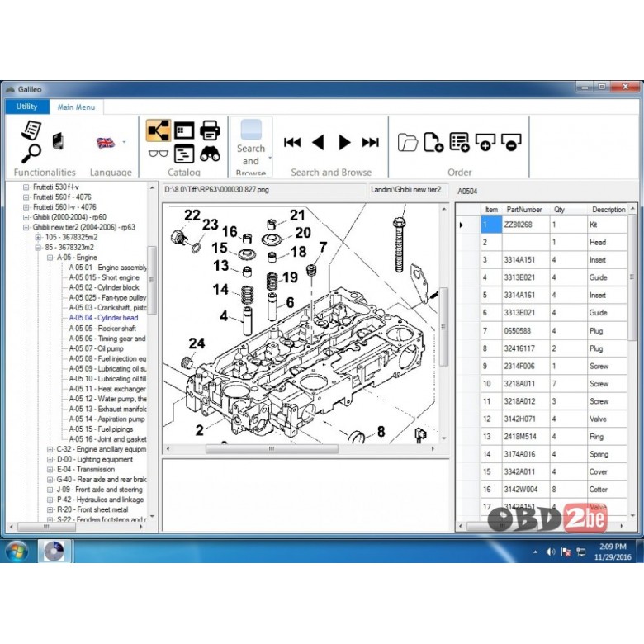This screenshot has width=644, height=644.
Task: Expand the C-32 Engine ancillary node
Action: (50, 449)
